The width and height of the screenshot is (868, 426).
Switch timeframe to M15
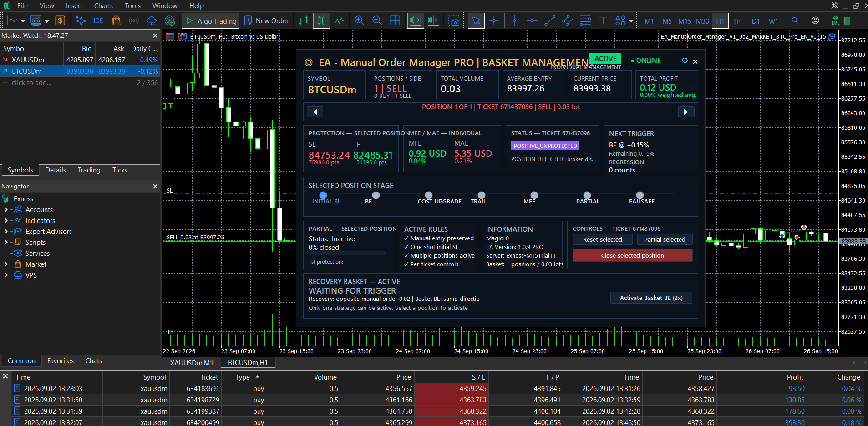click(x=685, y=21)
